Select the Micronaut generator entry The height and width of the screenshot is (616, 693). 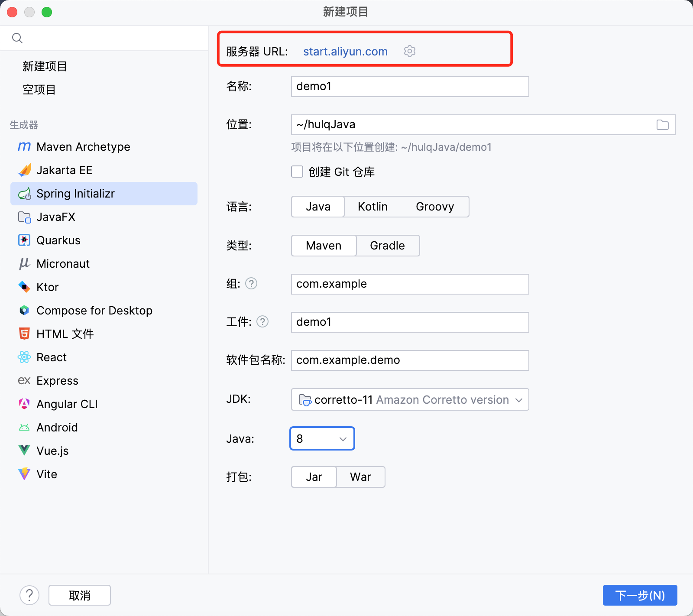[104, 264]
